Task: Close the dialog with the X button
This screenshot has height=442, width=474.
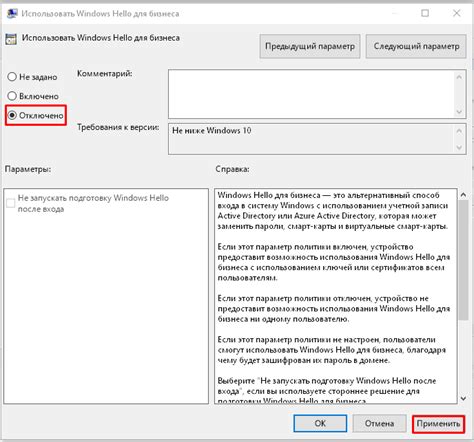Action: 457,13
